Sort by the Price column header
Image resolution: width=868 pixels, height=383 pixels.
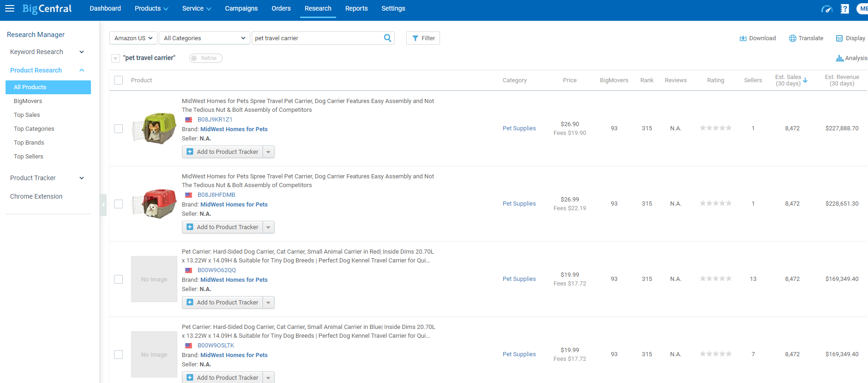570,80
